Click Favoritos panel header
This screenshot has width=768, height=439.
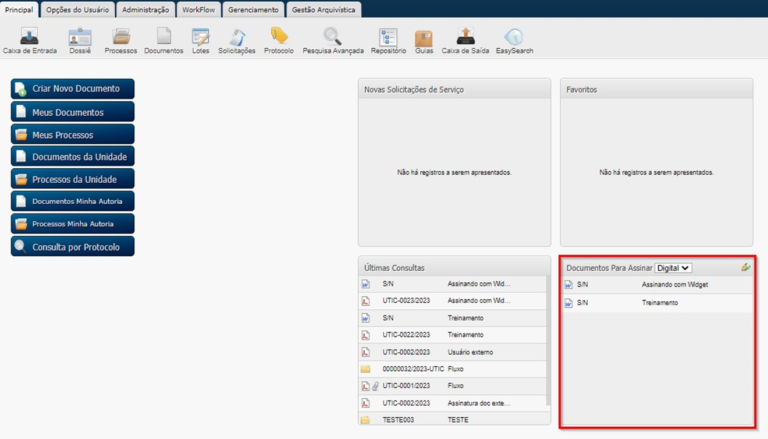pos(656,89)
